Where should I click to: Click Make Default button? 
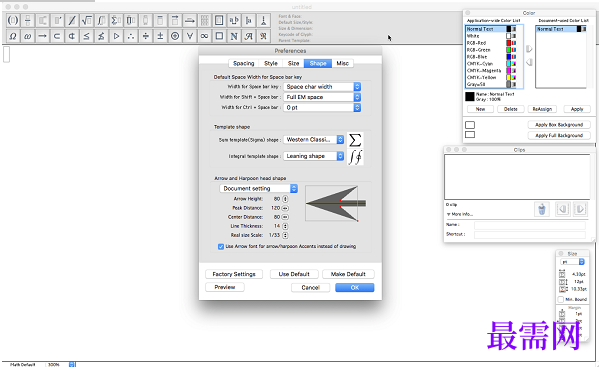click(x=348, y=274)
